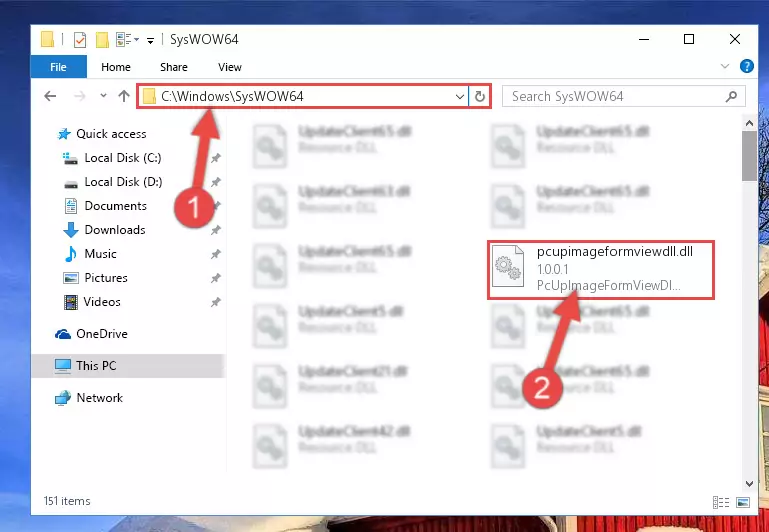
Task: Switch to Large icons view layout
Action: [743, 502]
